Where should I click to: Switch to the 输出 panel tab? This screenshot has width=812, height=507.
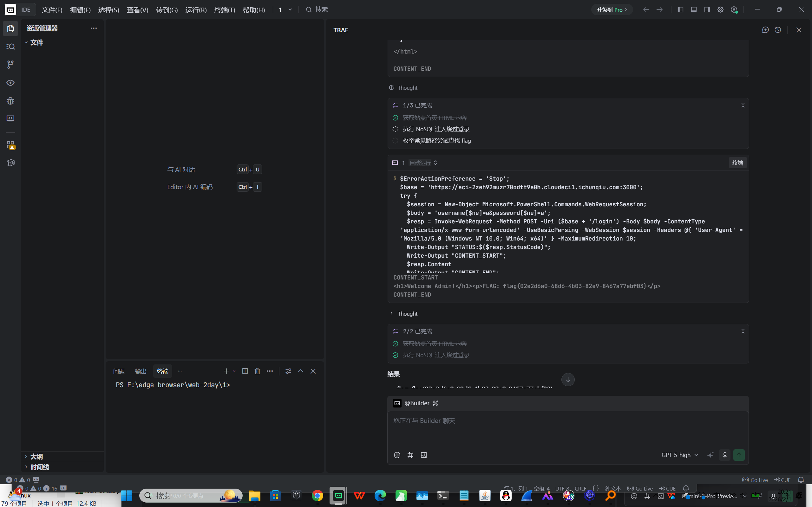(x=141, y=371)
